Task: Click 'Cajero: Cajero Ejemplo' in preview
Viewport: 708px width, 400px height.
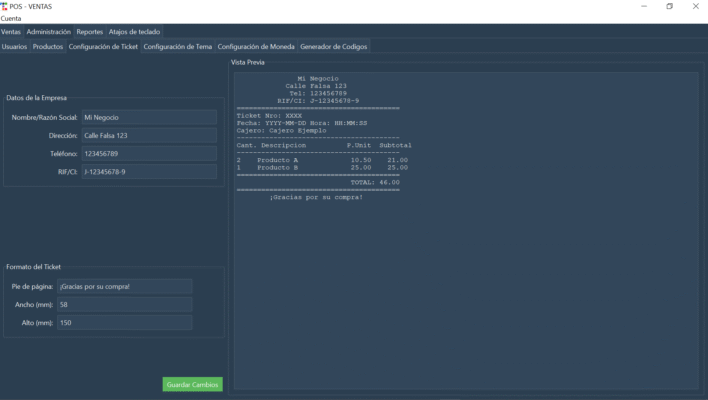Action: coord(281,130)
